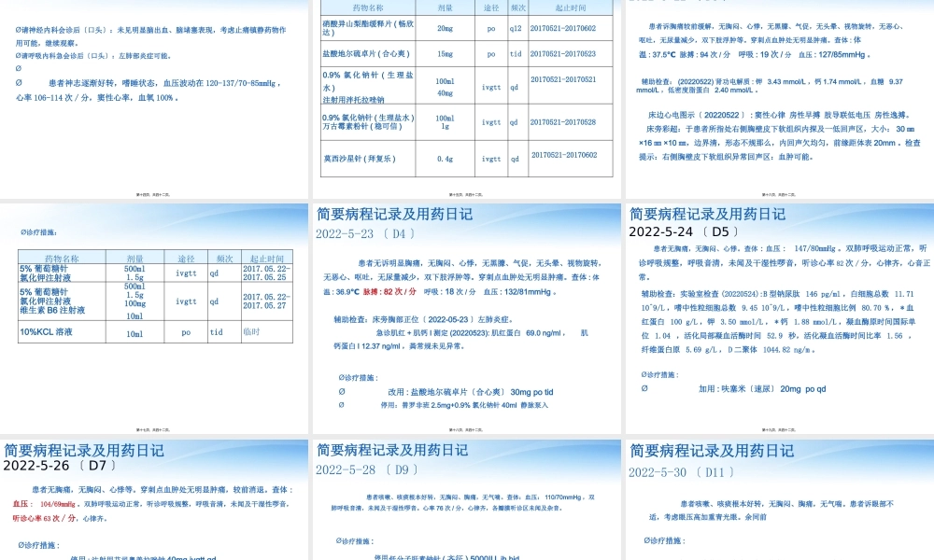
Task: Click the 改用：盐酸地尔硫卓片 30mg po tid line
Action: click(x=471, y=392)
